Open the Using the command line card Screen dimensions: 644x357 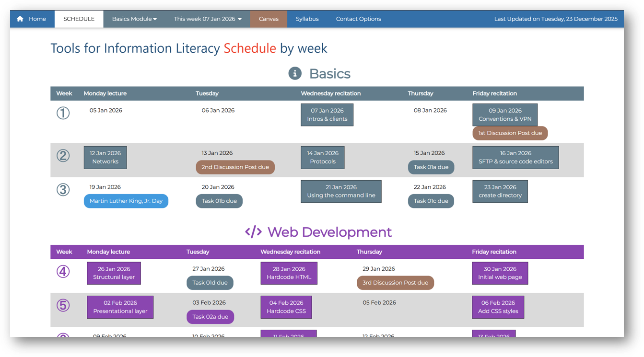coord(341,191)
